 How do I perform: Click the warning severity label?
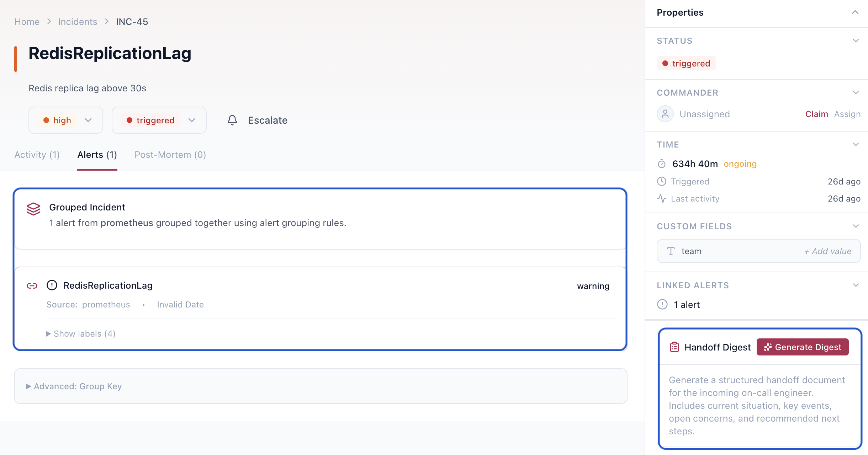pos(593,286)
